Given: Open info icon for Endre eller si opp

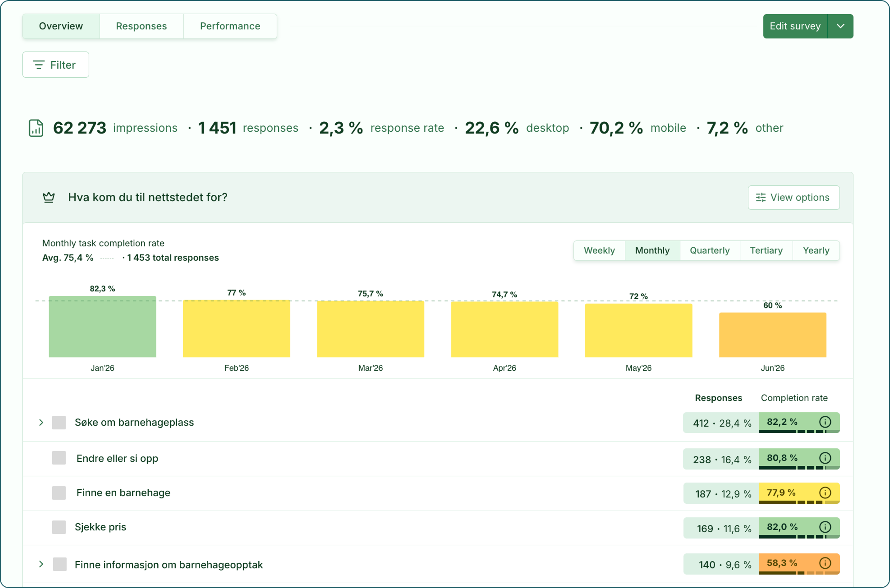Looking at the screenshot, I should pos(825,458).
